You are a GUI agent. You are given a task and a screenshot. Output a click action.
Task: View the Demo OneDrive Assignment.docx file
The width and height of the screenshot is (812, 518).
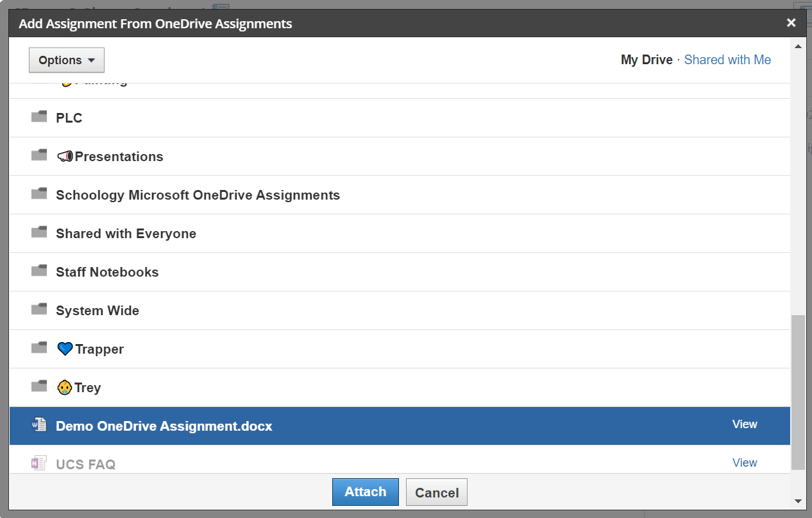coord(744,424)
